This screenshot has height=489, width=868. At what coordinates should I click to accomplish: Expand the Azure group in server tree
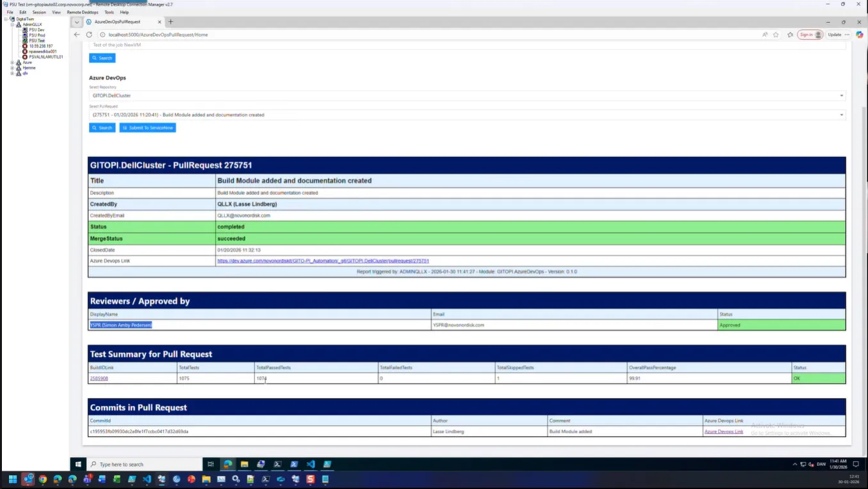[x=12, y=63]
